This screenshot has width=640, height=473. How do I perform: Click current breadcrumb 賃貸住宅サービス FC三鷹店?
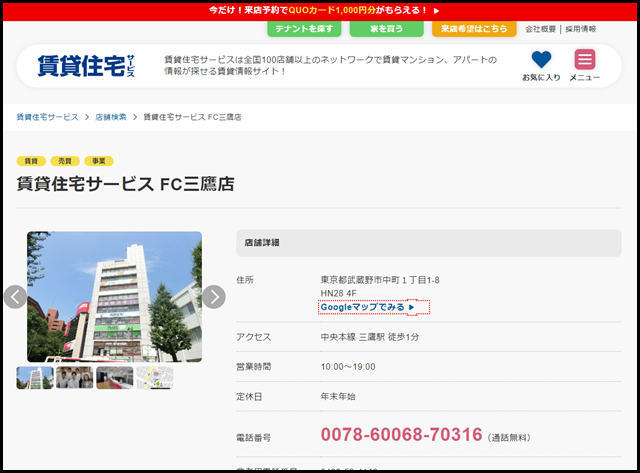[x=192, y=117]
